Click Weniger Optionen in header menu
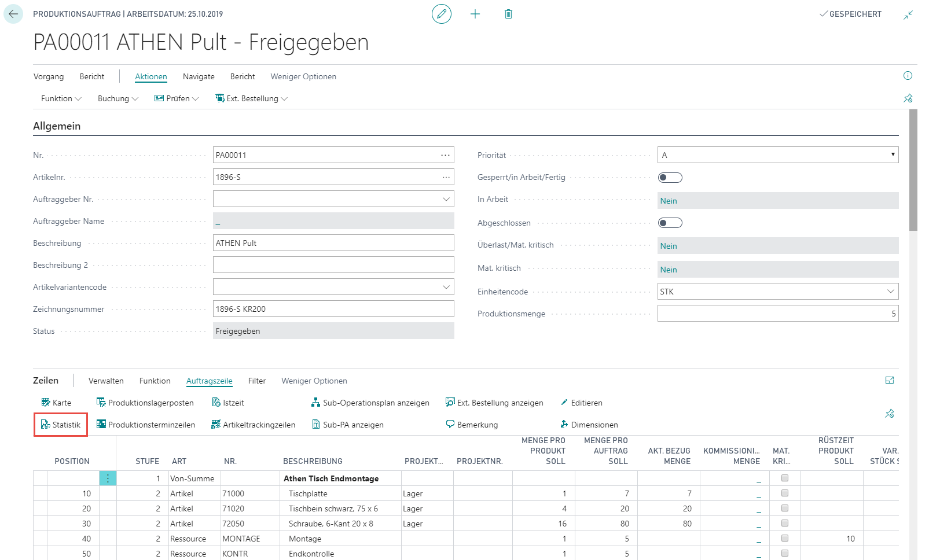 click(303, 76)
